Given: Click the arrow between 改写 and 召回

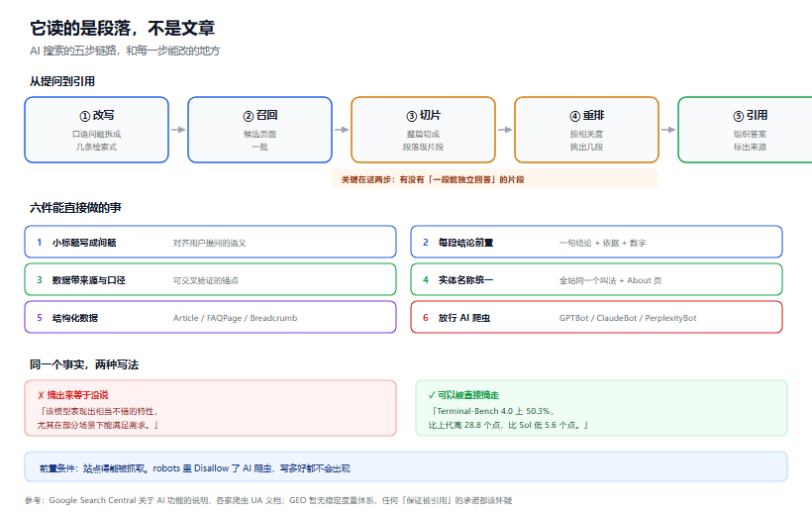Looking at the screenshot, I should point(178,130).
